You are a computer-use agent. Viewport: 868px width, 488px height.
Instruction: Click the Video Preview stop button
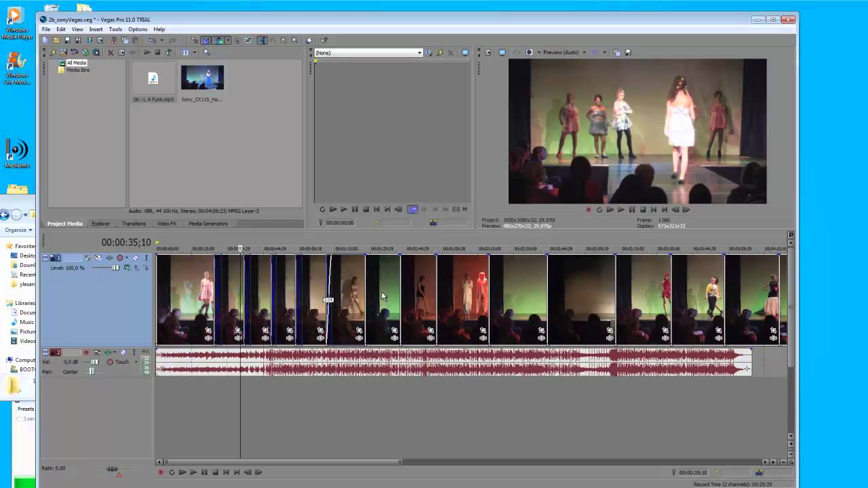(x=642, y=209)
